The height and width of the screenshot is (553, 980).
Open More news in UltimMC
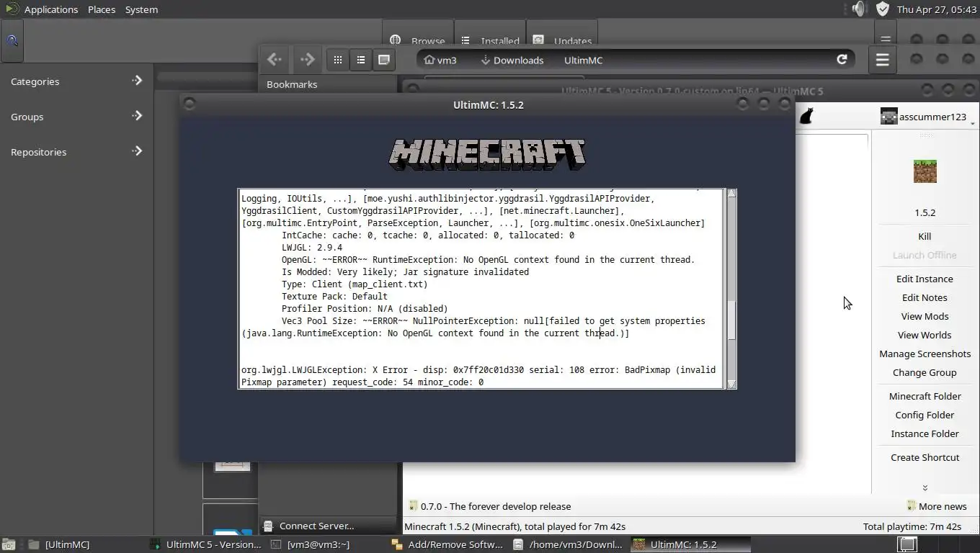[937, 506]
